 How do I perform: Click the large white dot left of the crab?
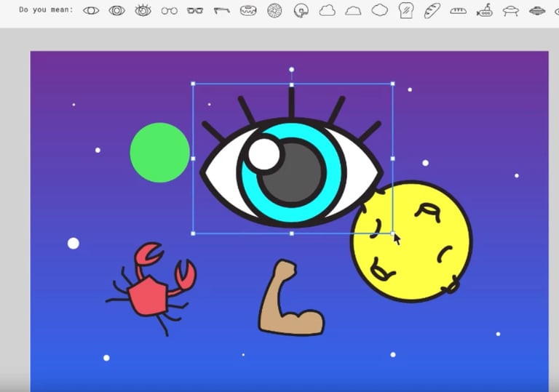tap(74, 244)
